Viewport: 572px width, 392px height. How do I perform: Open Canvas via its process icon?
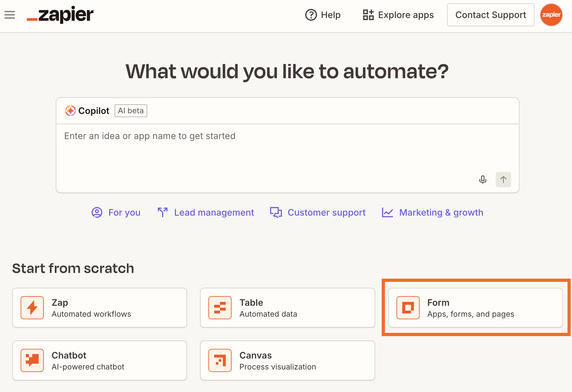220,360
